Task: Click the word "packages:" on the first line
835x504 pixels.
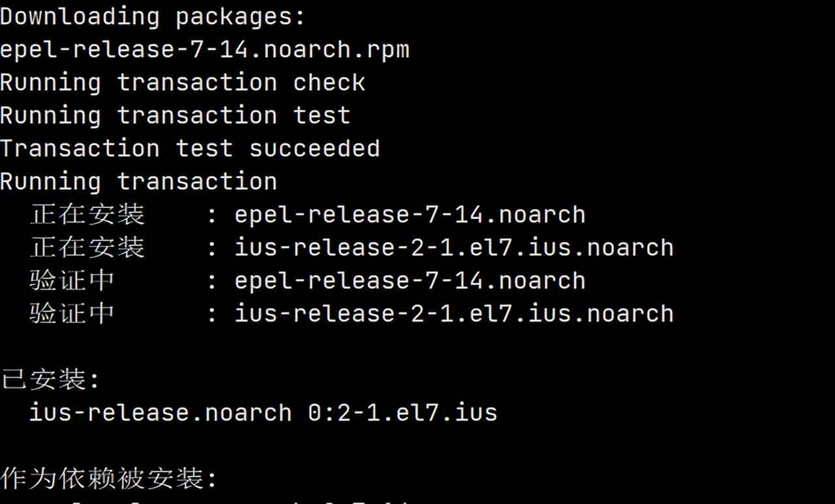Action: [241, 17]
